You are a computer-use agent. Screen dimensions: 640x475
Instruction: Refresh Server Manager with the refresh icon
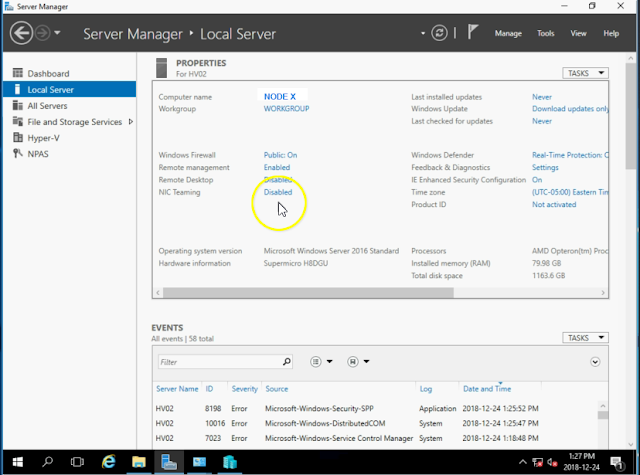439,33
